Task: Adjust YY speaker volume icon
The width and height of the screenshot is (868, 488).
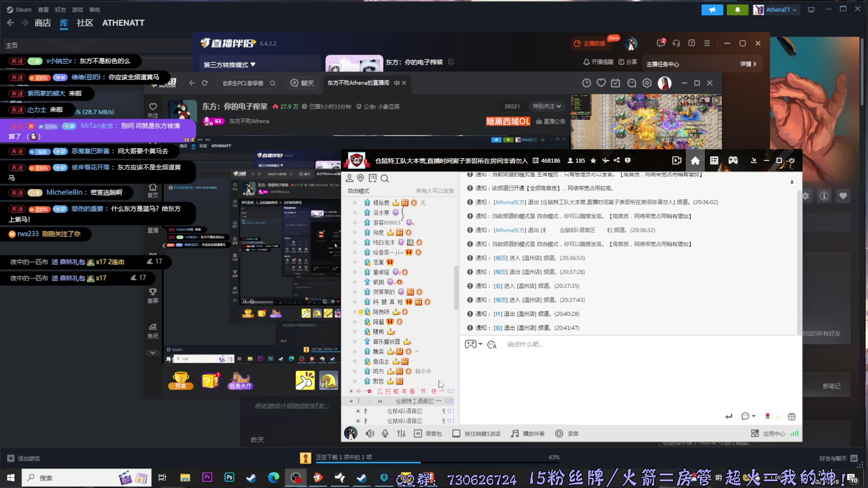Action: (x=370, y=433)
